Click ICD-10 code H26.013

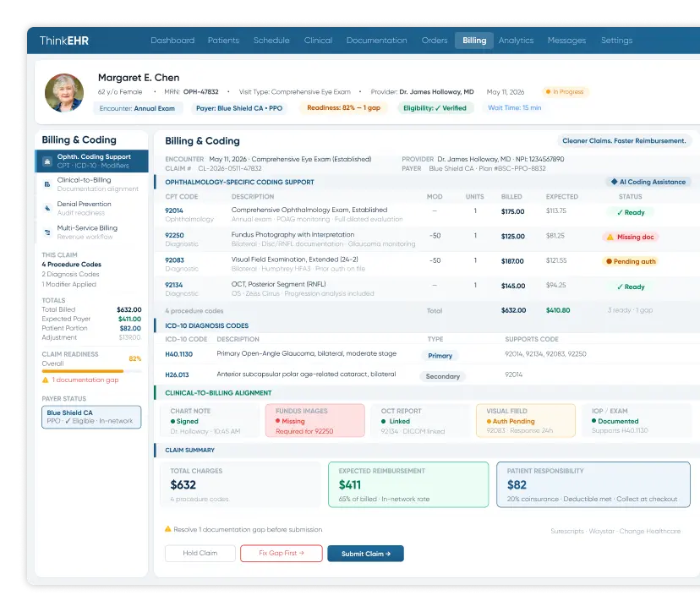(178, 374)
